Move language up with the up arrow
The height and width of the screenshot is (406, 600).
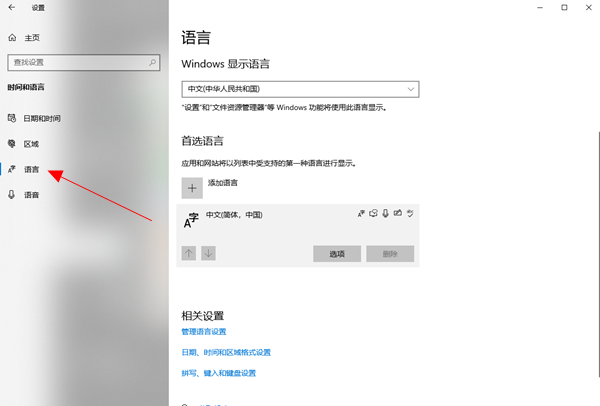[x=189, y=253]
